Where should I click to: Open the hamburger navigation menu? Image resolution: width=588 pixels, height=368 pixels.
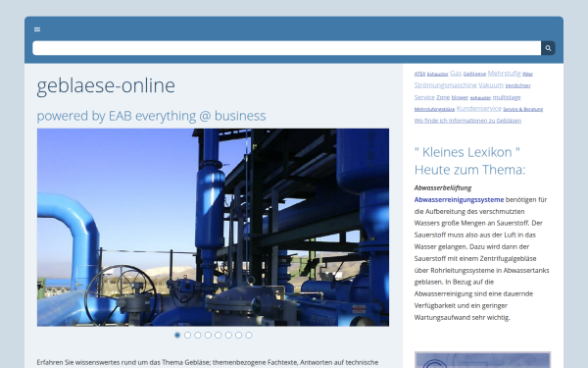point(37,29)
